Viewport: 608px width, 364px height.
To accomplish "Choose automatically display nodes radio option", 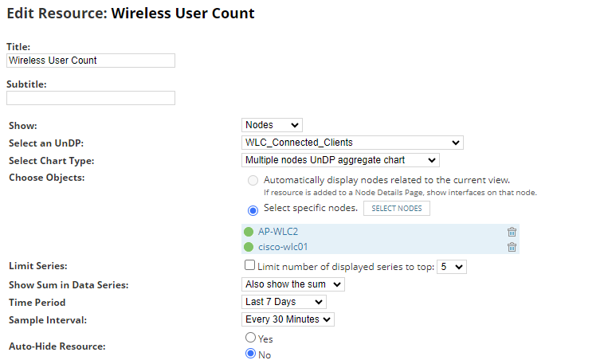I will [253, 180].
